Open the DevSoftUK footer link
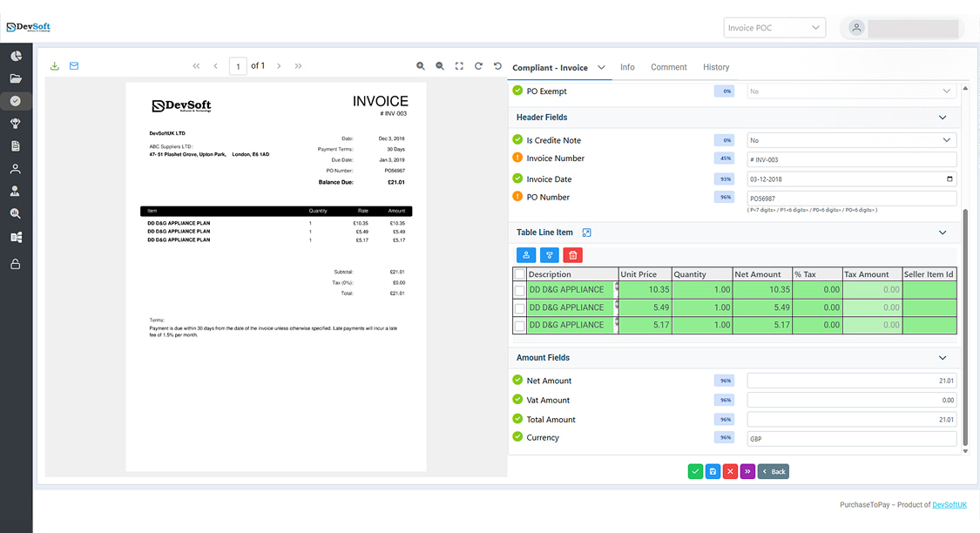Viewport: 980px width, 533px height. [x=950, y=505]
